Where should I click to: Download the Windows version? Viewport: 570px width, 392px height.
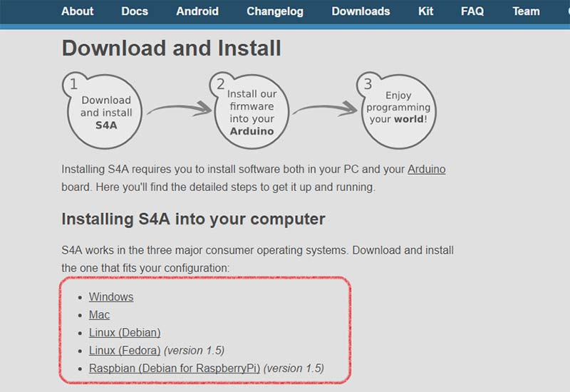click(x=111, y=296)
